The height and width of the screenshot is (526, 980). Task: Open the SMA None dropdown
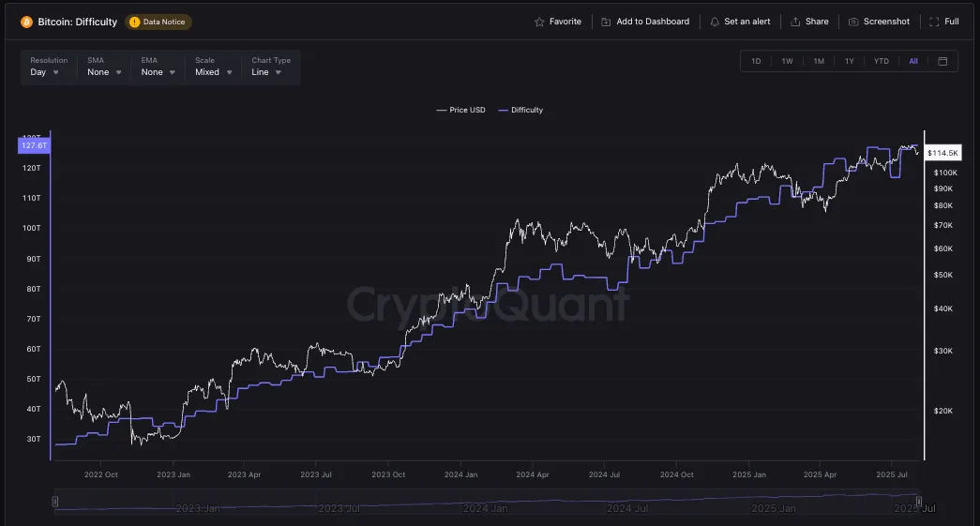(104, 67)
